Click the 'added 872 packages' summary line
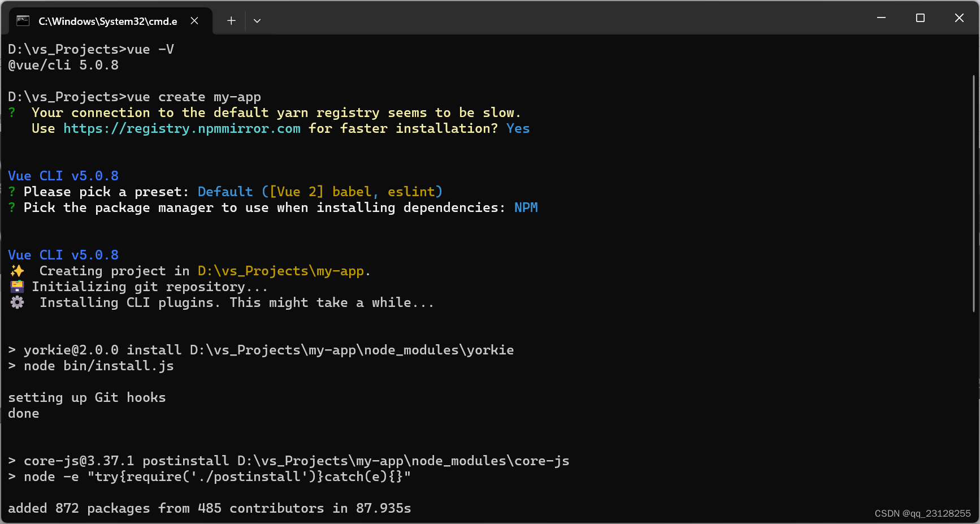 (x=210, y=508)
